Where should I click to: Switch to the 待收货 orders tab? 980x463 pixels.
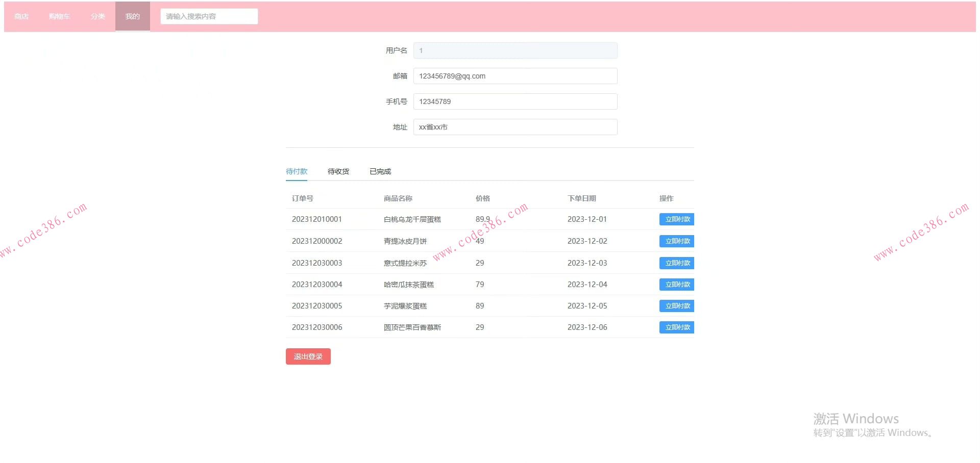coord(338,171)
